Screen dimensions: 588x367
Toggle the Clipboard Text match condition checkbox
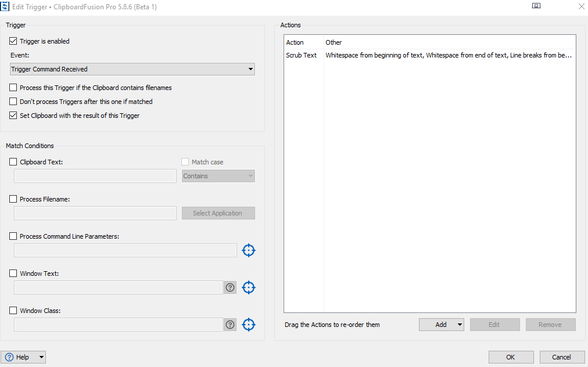(x=13, y=162)
